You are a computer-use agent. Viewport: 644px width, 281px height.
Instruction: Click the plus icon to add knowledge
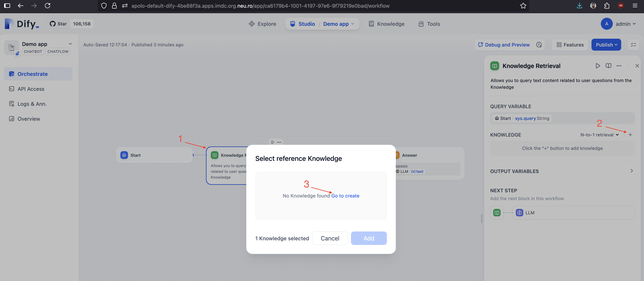(x=630, y=135)
